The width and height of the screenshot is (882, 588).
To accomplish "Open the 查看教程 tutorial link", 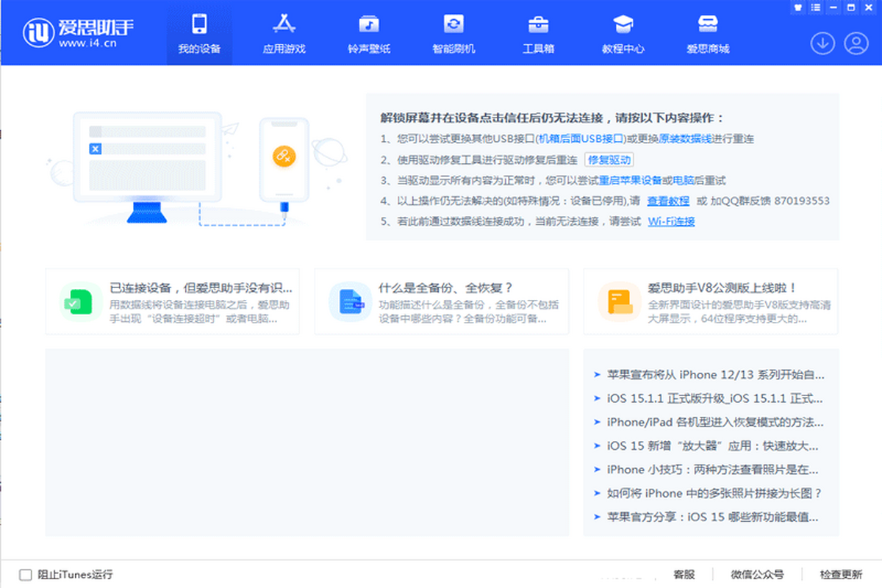I will (x=668, y=201).
